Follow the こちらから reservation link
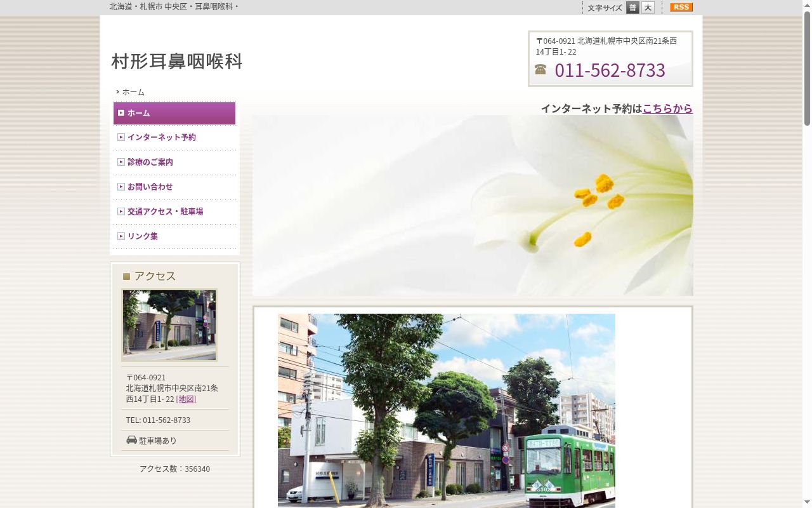 point(667,109)
